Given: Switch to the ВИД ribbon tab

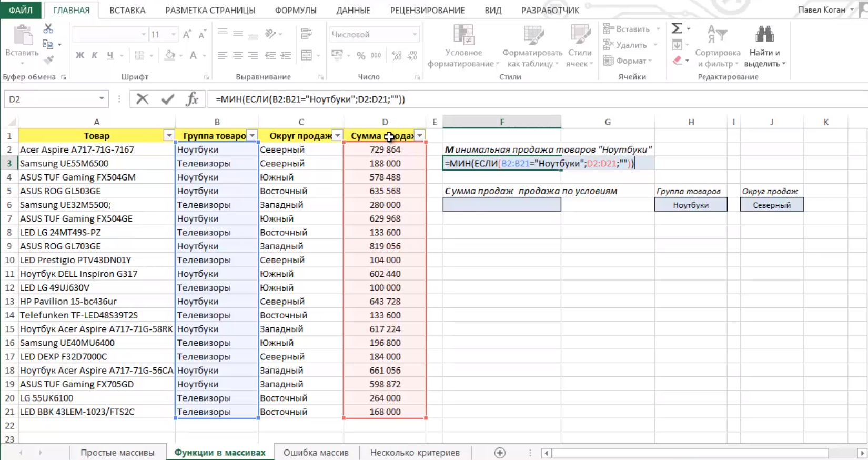Looking at the screenshot, I should pyautogui.click(x=493, y=10).
